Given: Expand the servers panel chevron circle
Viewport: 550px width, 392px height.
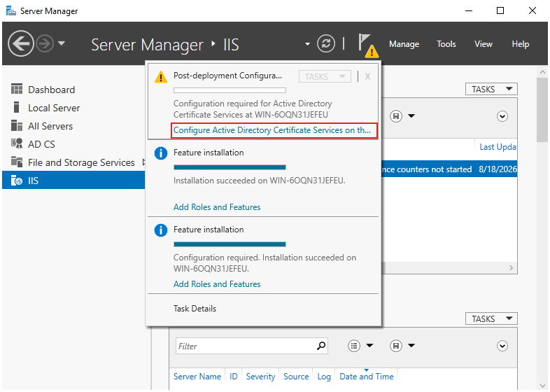Looking at the screenshot, I should point(502,116).
